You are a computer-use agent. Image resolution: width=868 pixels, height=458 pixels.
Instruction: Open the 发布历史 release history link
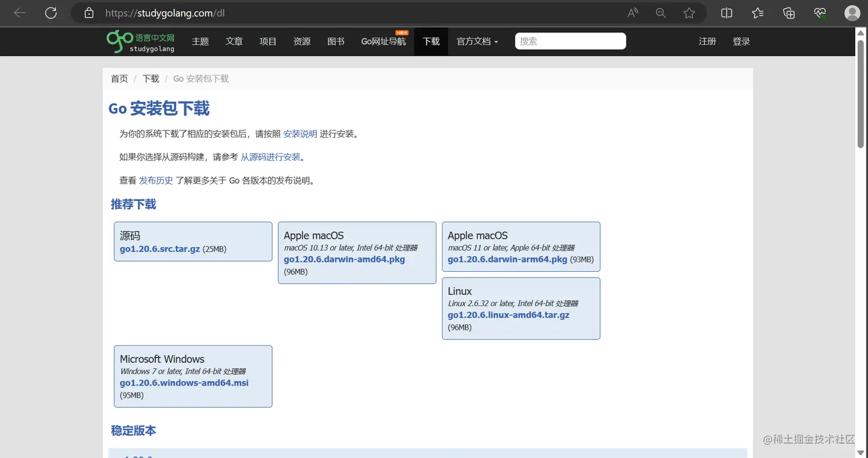(156, 180)
